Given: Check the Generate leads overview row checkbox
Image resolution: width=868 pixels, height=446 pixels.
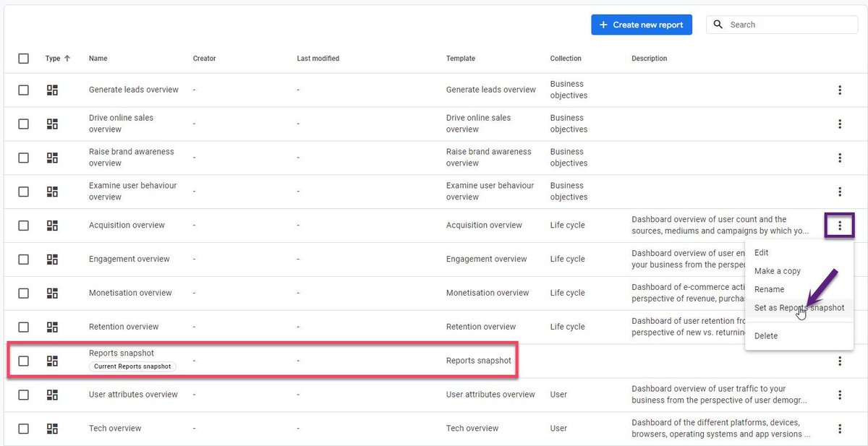Looking at the screenshot, I should (x=24, y=90).
